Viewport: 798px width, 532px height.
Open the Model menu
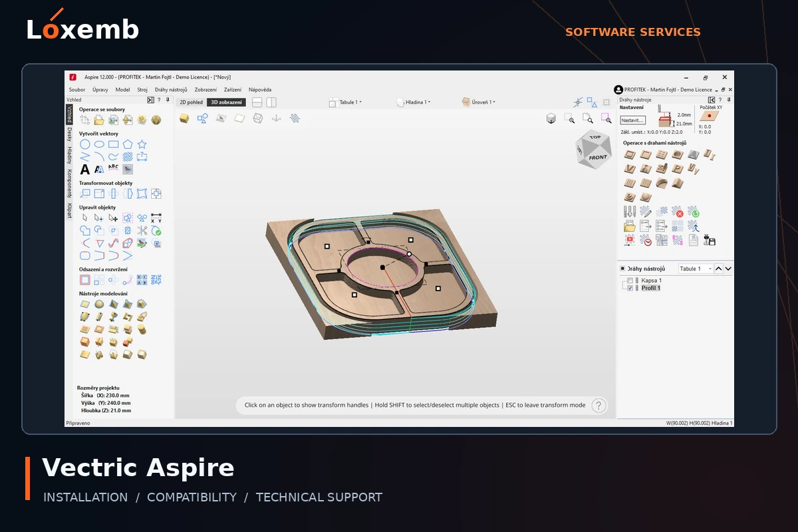point(122,89)
